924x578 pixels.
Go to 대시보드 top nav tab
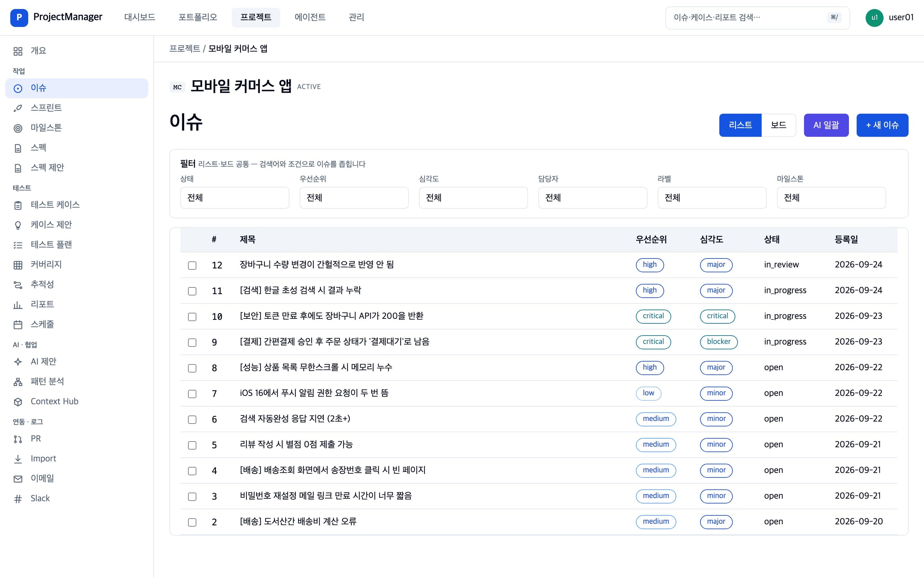point(140,17)
